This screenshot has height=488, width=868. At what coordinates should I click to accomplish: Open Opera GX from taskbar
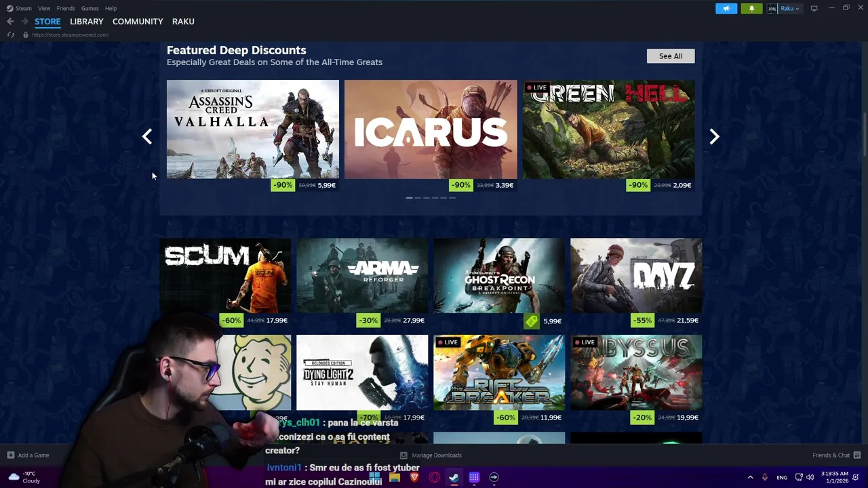[434, 477]
